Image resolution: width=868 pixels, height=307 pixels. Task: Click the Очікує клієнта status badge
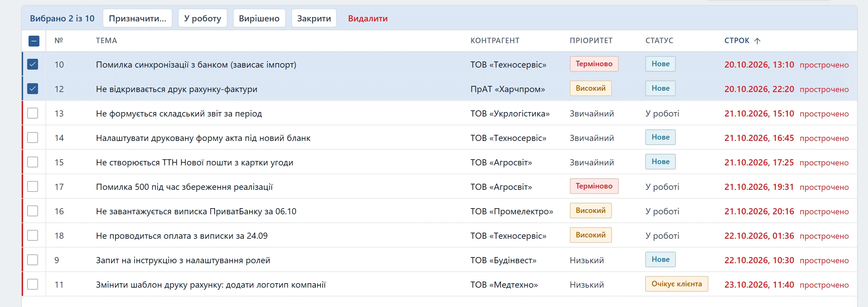point(676,284)
